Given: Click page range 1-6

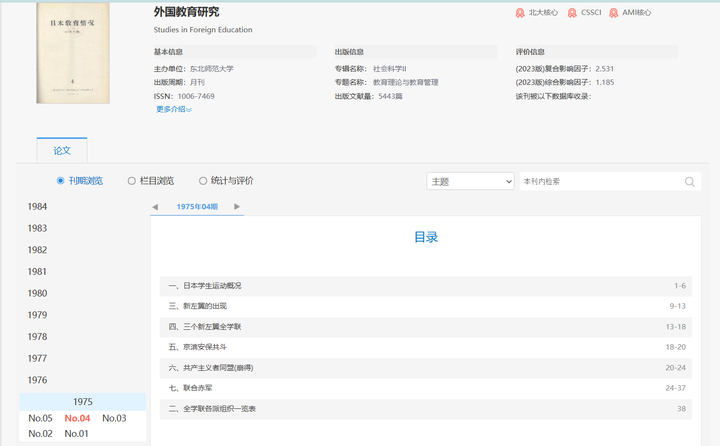Looking at the screenshot, I should tap(680, 286).
